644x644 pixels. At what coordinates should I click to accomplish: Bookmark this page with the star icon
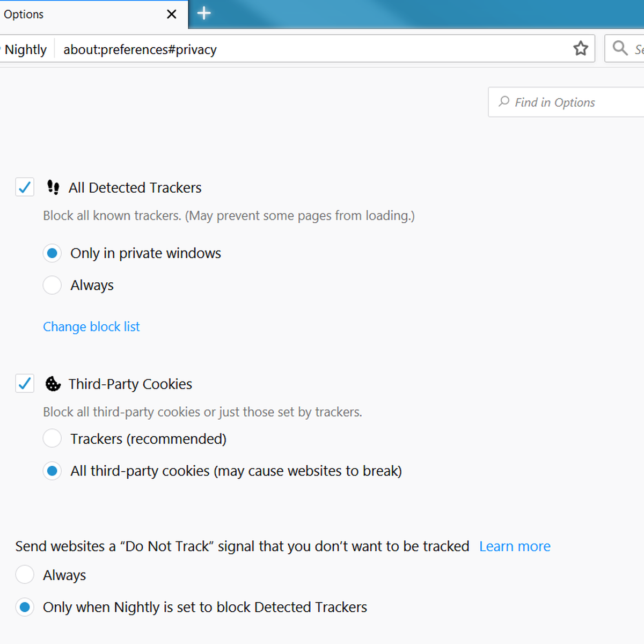pyautogui.click(x=581, y=49)
